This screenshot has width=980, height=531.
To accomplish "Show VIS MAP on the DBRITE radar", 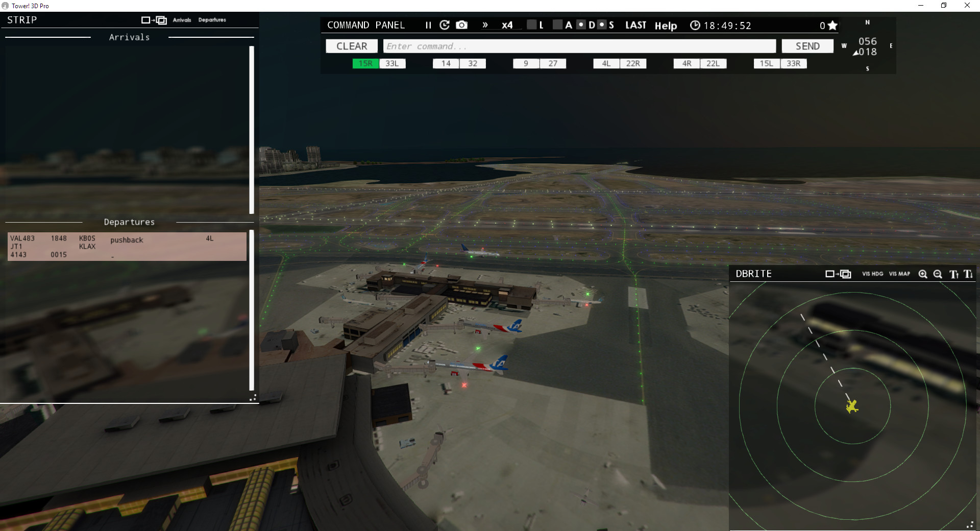I will (x=899, y=274).
